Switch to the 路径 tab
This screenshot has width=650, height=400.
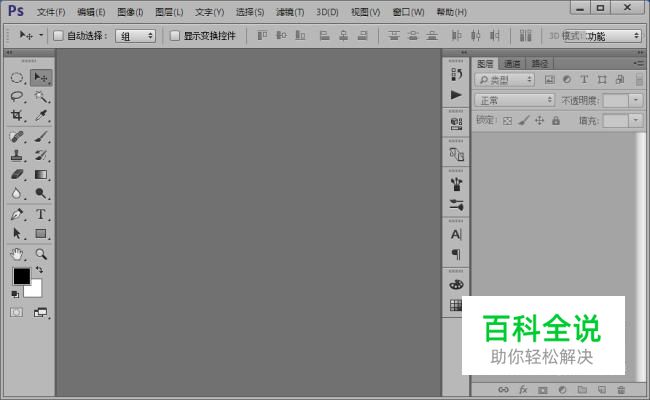coord(539,63)
